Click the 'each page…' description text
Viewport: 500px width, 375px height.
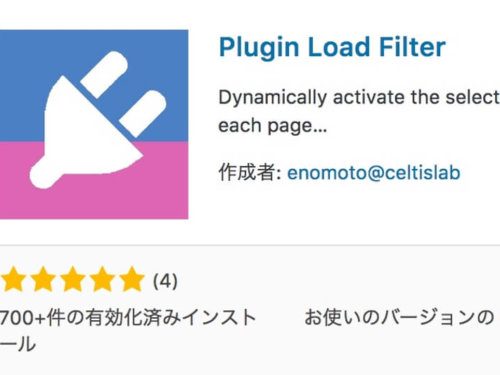pyautogui.click(x=273, y=126)
